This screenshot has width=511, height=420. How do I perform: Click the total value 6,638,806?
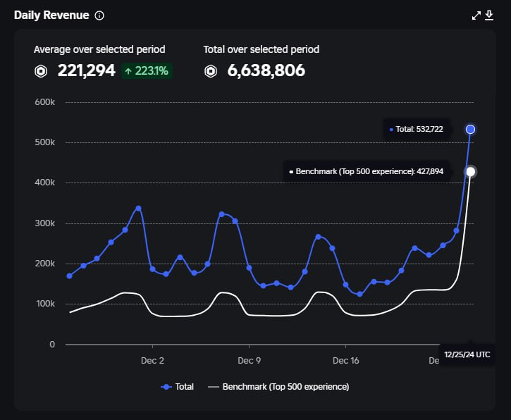[266, 70]
